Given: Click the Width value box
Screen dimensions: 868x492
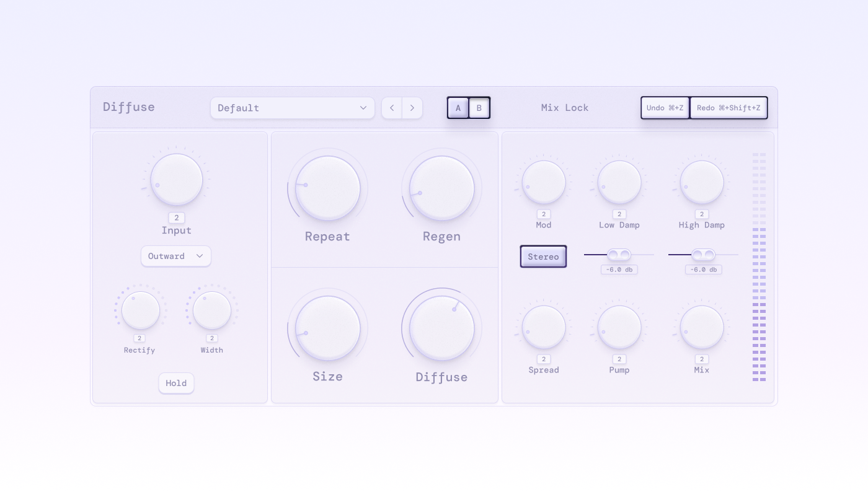Looking at the screenshot, I should pyautogui.click(x=212, y=338).
